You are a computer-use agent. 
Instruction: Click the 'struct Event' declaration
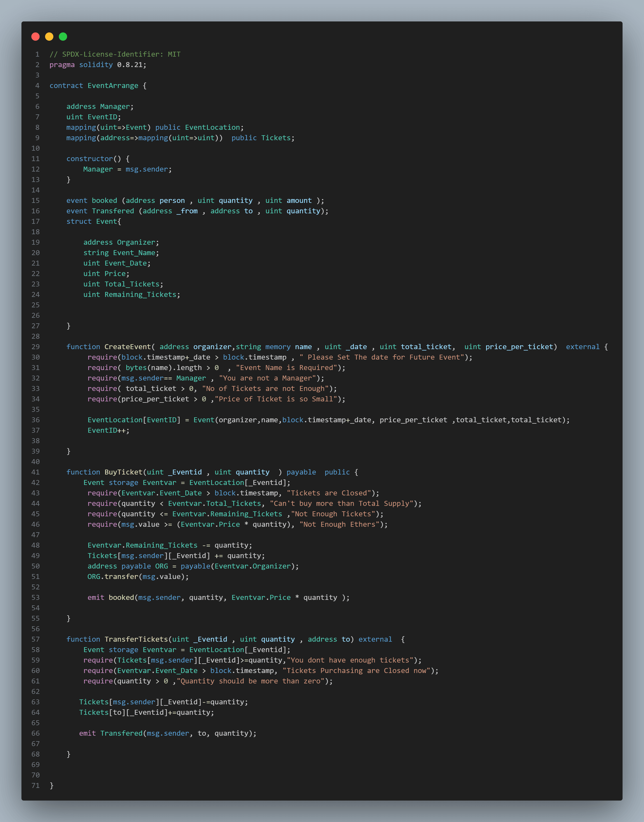(93, 221)
